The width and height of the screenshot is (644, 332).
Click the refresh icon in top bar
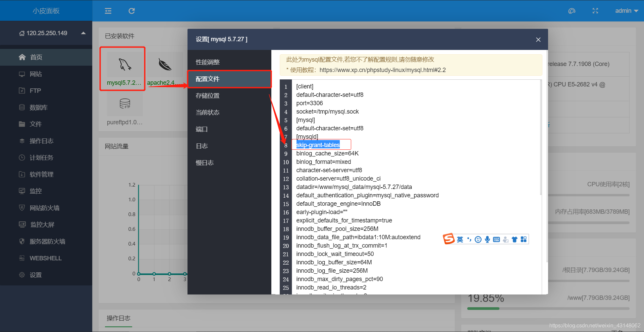point(131,11)
